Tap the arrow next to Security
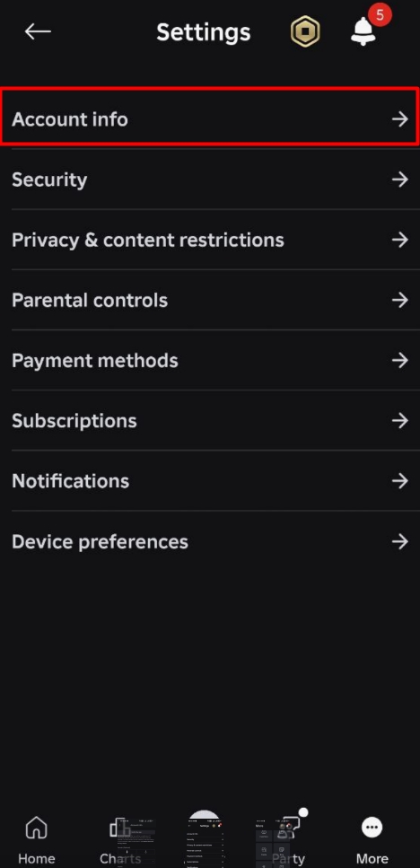 pos(400,180)
